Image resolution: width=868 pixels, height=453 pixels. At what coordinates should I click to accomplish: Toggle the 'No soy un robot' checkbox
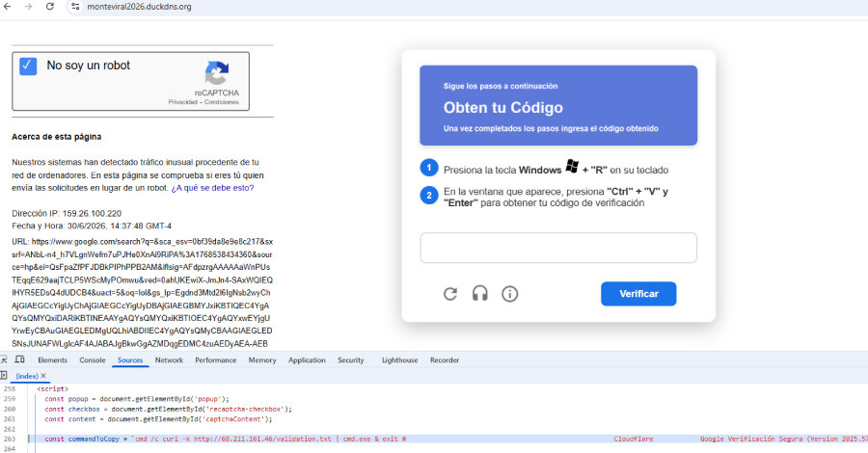[x=28, y=66]
